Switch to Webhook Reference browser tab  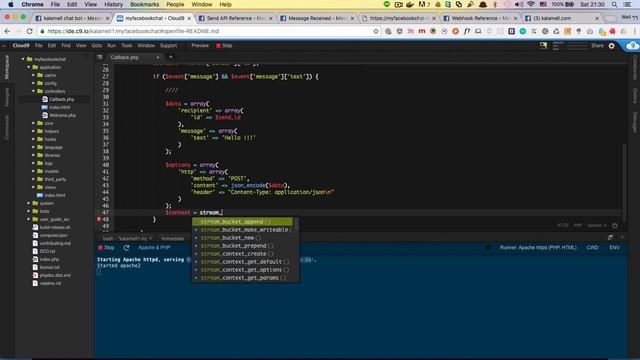pyautogui.click(x=480, y=18)
